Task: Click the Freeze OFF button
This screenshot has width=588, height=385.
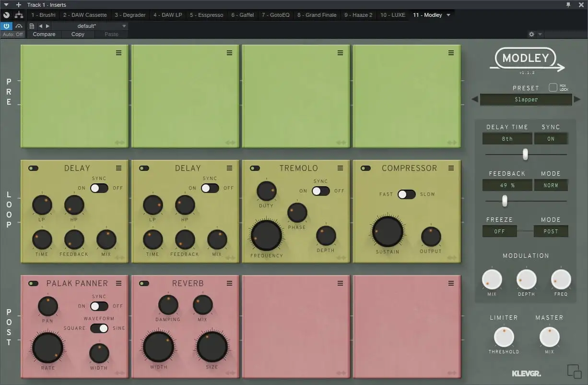Action: (x=500, y=231)
